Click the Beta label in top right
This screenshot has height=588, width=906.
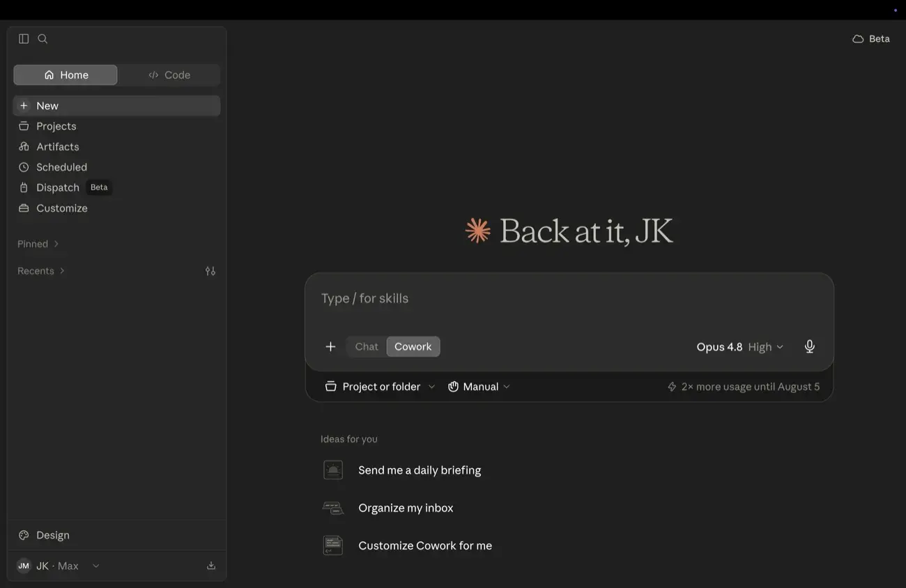point(880,39)
